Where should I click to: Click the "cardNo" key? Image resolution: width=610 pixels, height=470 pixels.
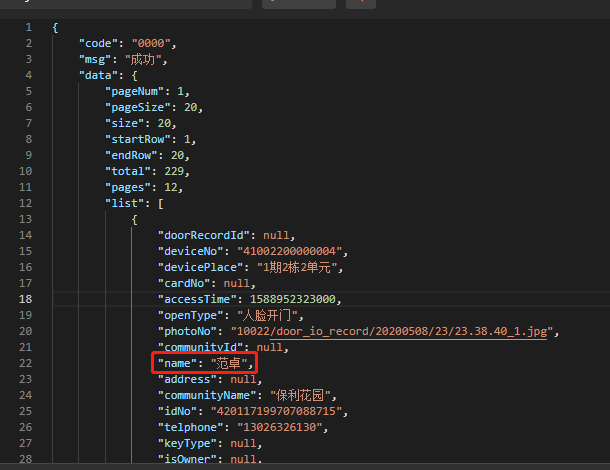(184, 283)
